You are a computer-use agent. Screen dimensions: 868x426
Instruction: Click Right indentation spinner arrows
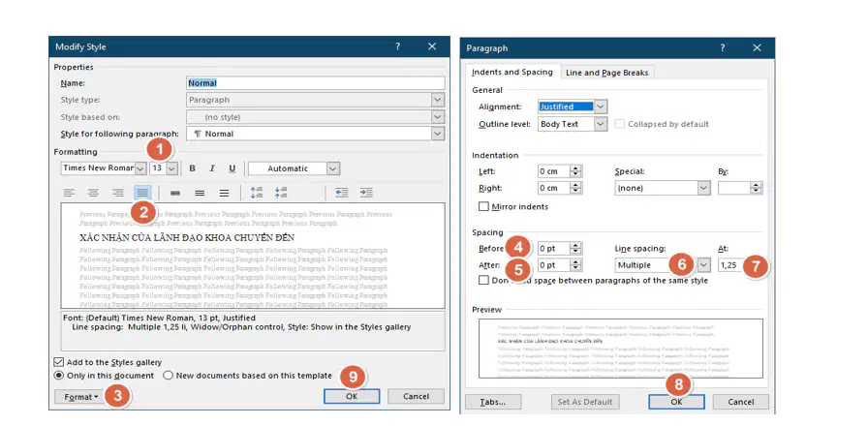click(576, 188)
